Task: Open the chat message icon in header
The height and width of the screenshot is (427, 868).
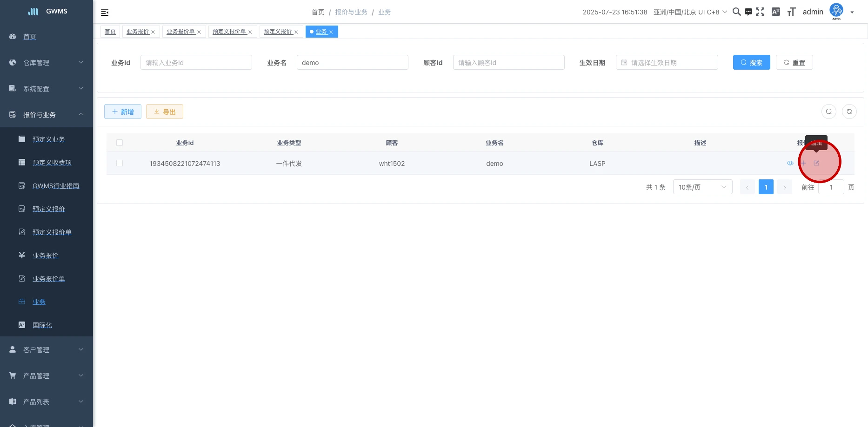Action: [748, 12]
